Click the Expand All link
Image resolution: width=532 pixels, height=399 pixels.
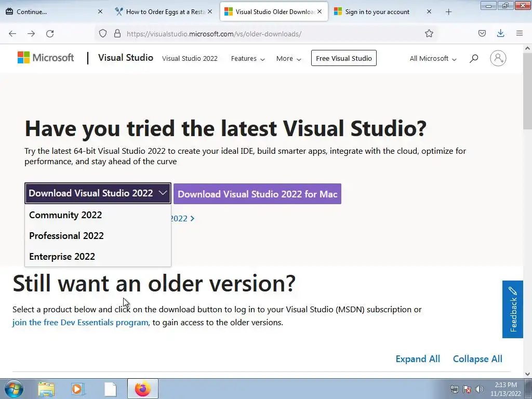pos(418,359)
